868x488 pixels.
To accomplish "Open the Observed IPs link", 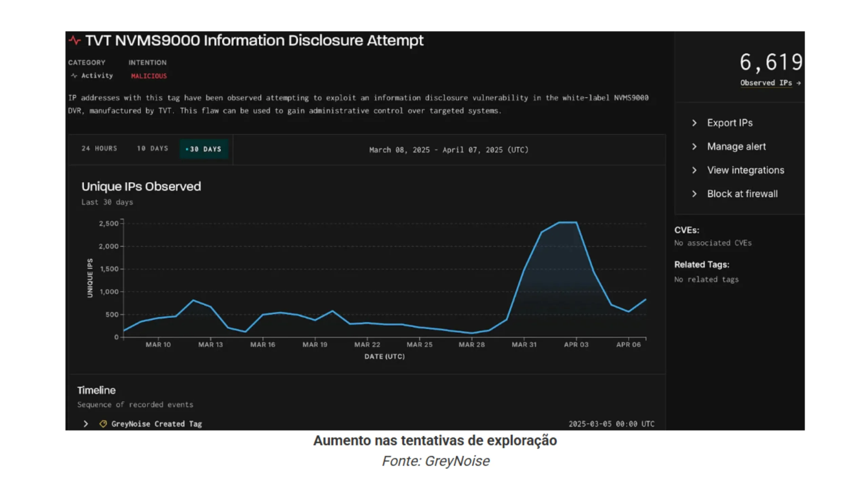I will [766, 83].
